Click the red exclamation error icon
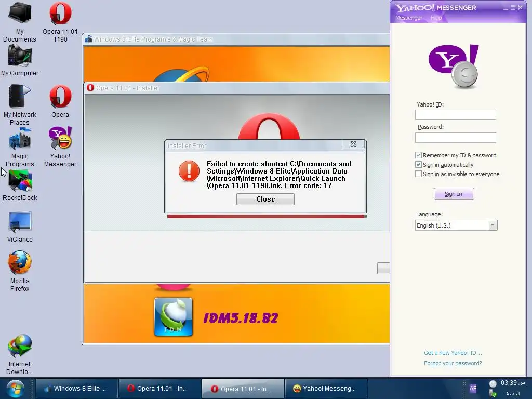 (x=189, y=170)
